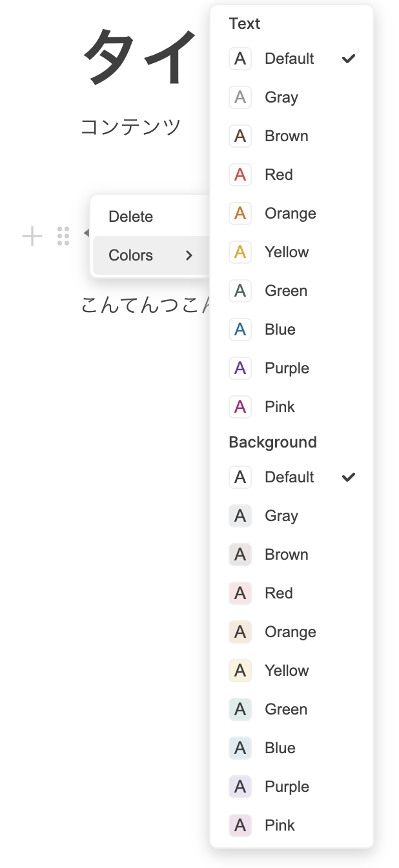This screenshot has height=868, width=399.
Task: Apply the yellow background swatch
Action: tap(240, 671)
